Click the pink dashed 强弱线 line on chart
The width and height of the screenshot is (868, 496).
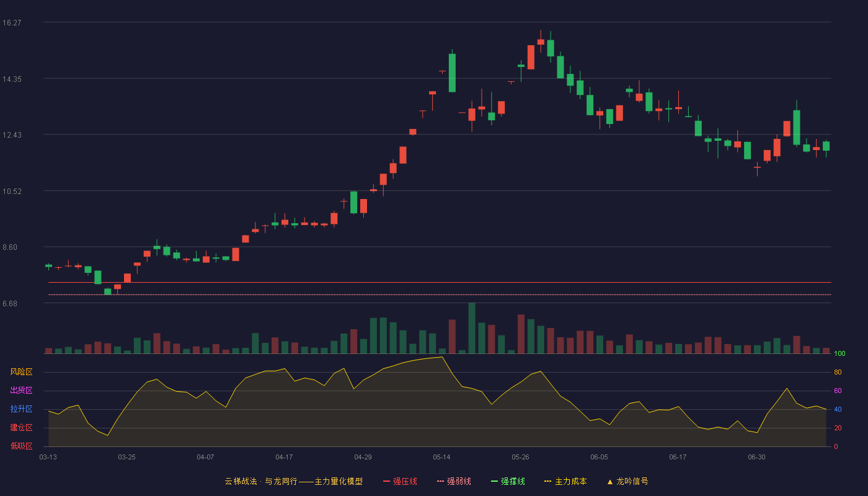440,294
